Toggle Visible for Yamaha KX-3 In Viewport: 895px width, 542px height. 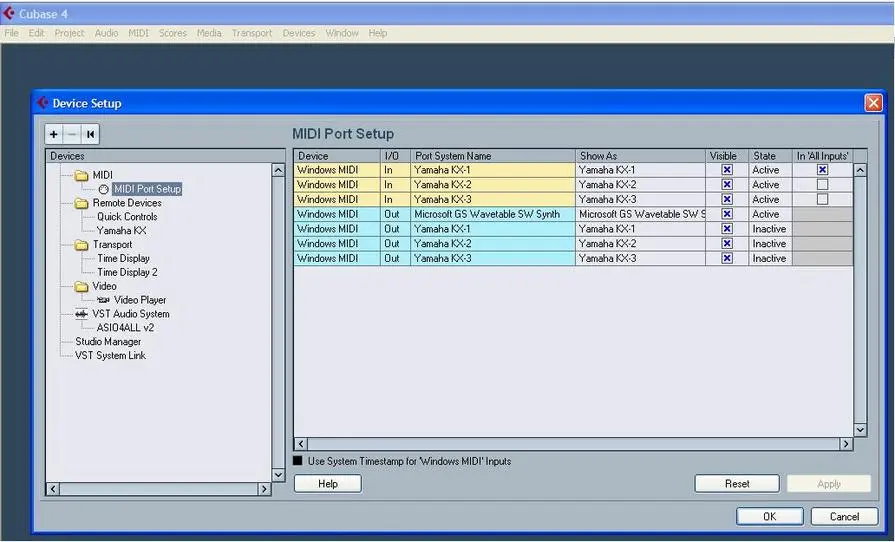tap(727, 200)
